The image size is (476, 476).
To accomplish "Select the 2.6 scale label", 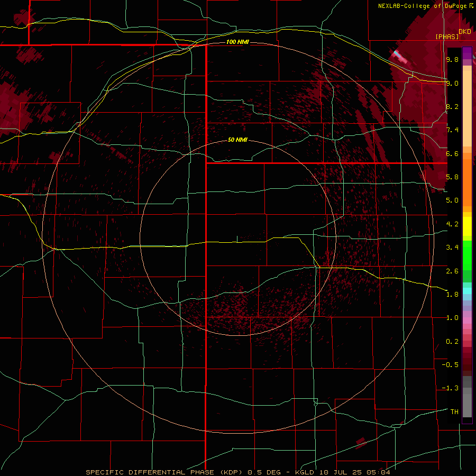I will (x=452, y=271).
